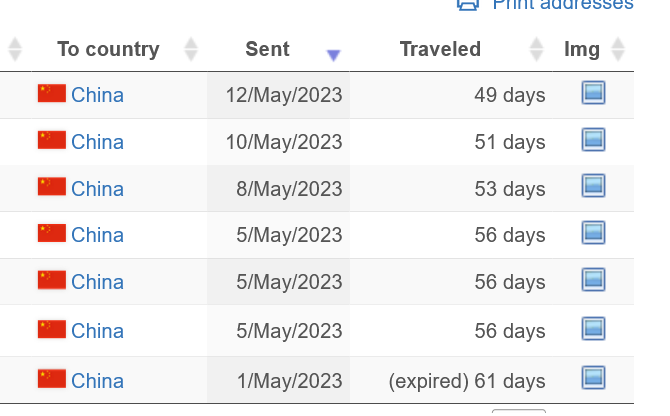The image size is (670, 416).
Task: View image icon in expired 61 days row
Action: [593, 378]
